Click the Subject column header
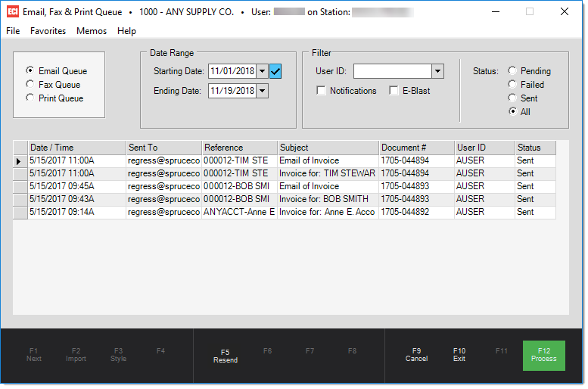This screenshot has height=389, width=588. [328, 148]
